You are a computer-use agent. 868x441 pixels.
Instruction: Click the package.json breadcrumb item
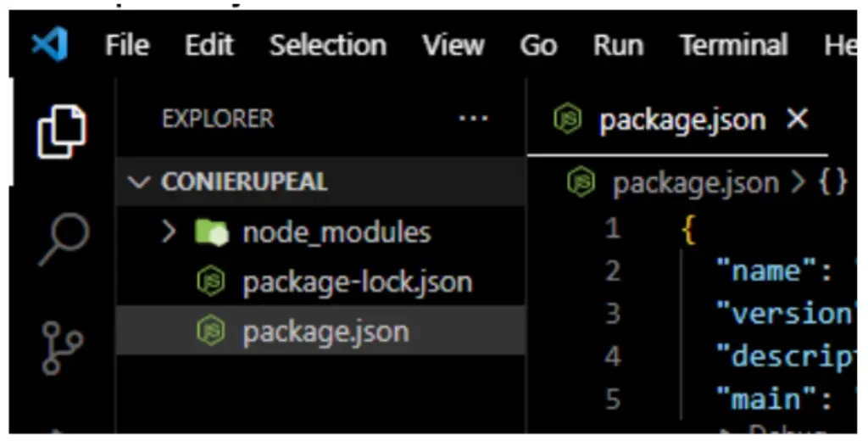click(x=695, y=182)
